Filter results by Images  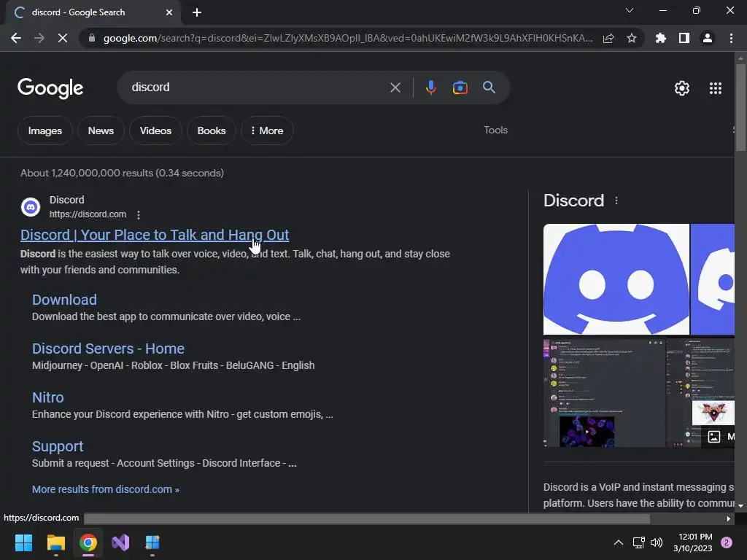(x=44, y=131)
